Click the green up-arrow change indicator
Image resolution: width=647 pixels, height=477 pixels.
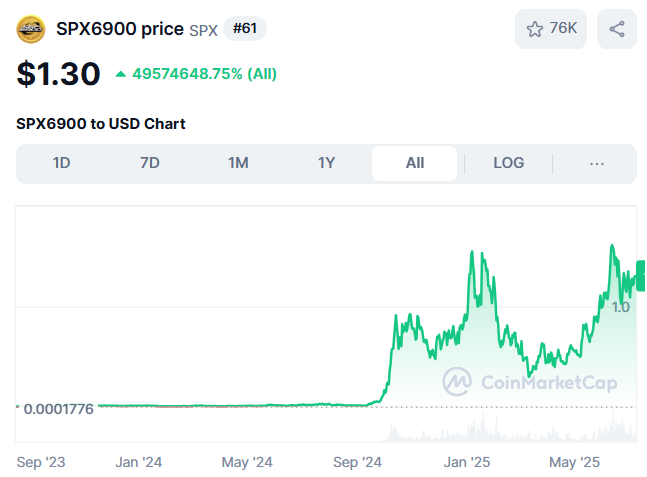[x=121, y=74]
